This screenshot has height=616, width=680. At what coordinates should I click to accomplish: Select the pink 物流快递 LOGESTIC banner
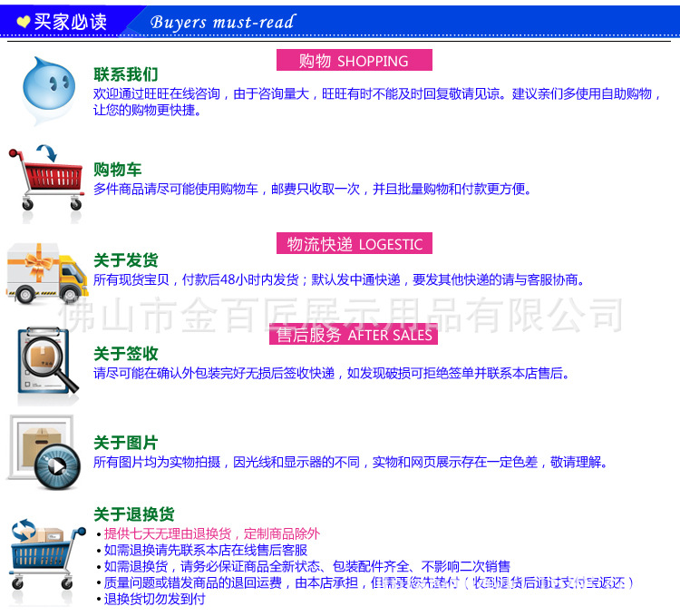coord(355,244)
